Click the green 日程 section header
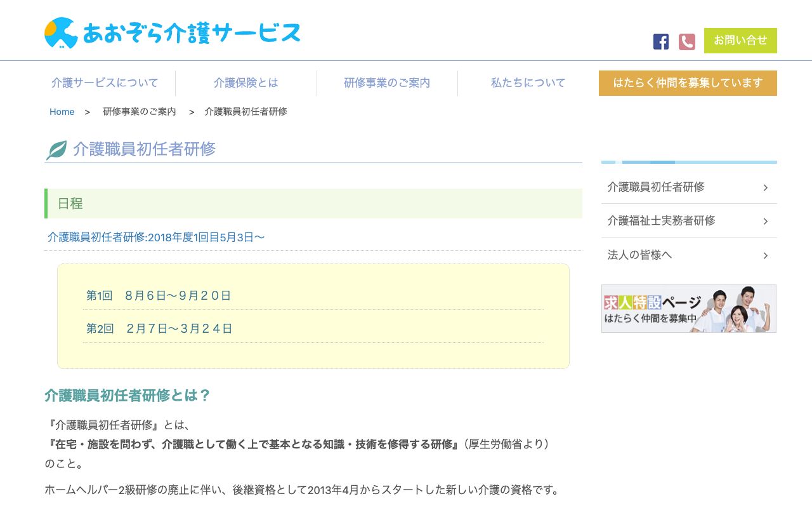This screenshot has height=508, width=812. 71,203
